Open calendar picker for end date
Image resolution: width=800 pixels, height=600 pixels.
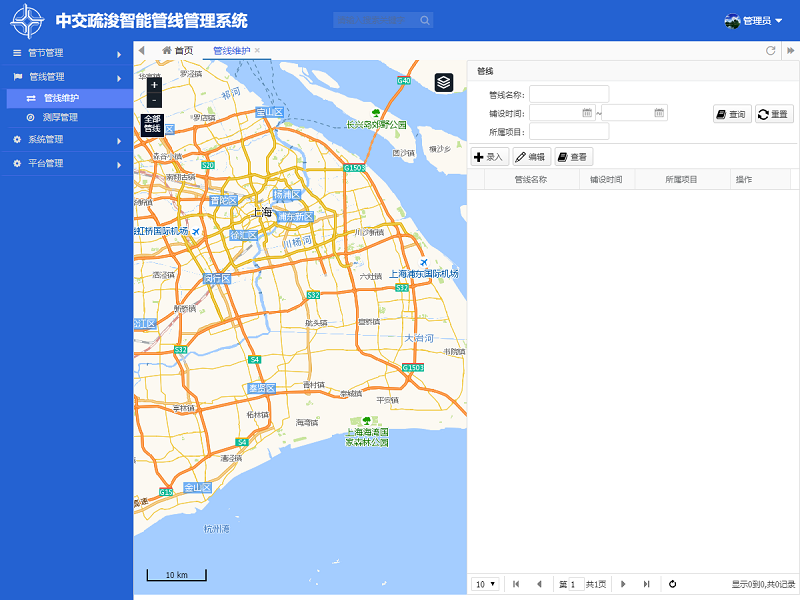coord(659,113)
